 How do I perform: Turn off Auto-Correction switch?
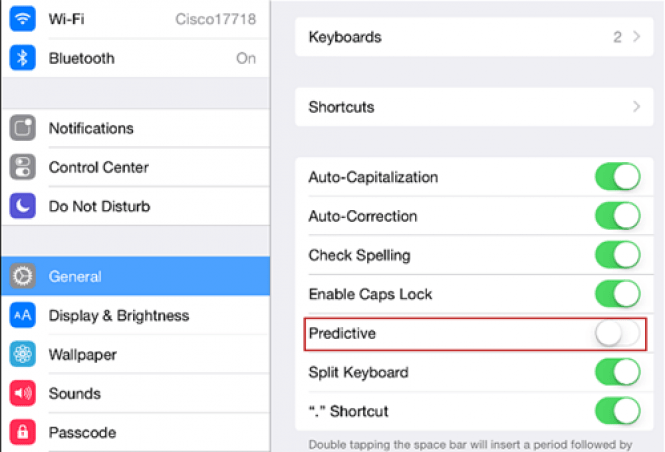pyautogui.click(x=618, y=216)
